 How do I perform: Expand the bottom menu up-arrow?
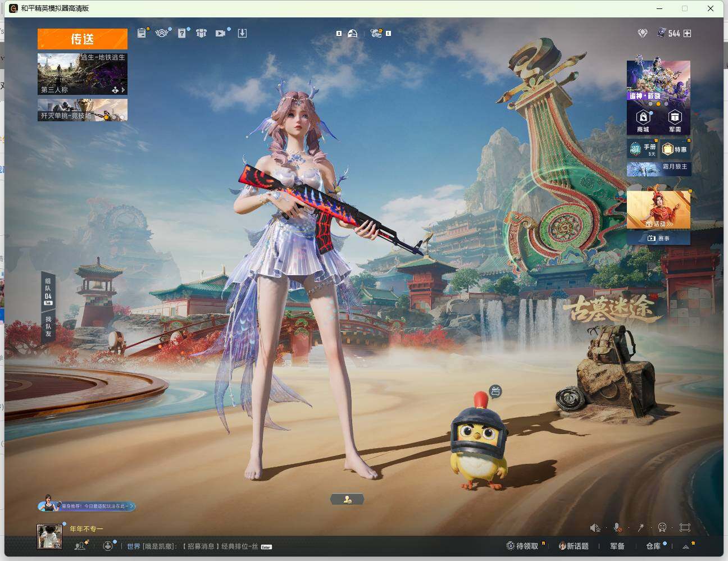[686, 546]
